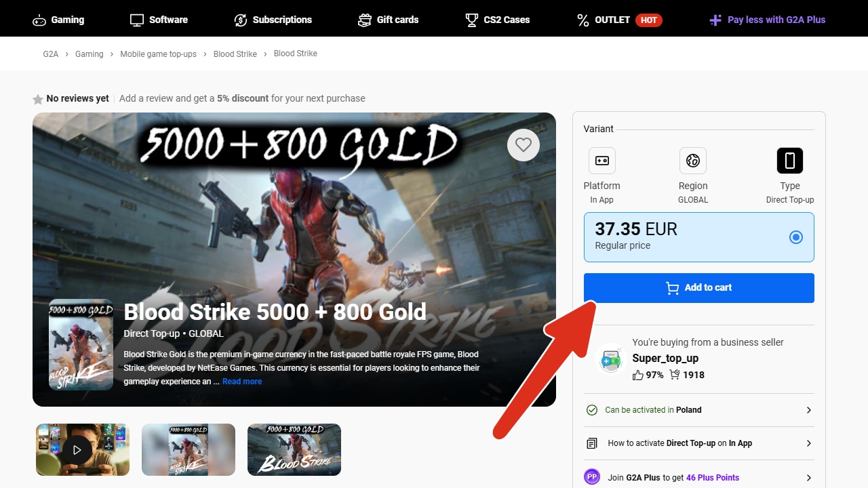Open the CS2 Cases menu
The image size is (868, 488).
[497, 20]
